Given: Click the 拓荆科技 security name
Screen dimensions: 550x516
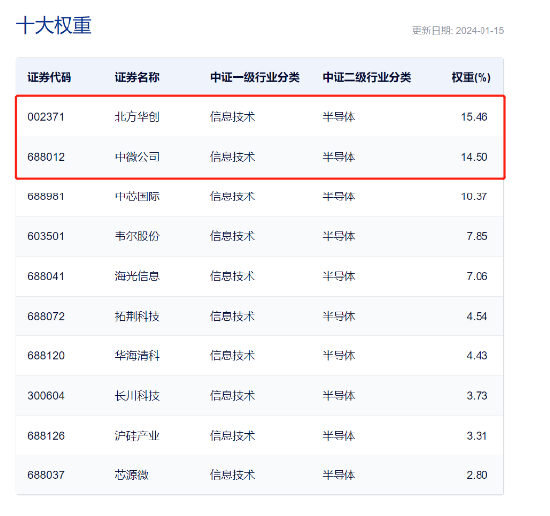Looking at the screenshot, I should 137,316.
